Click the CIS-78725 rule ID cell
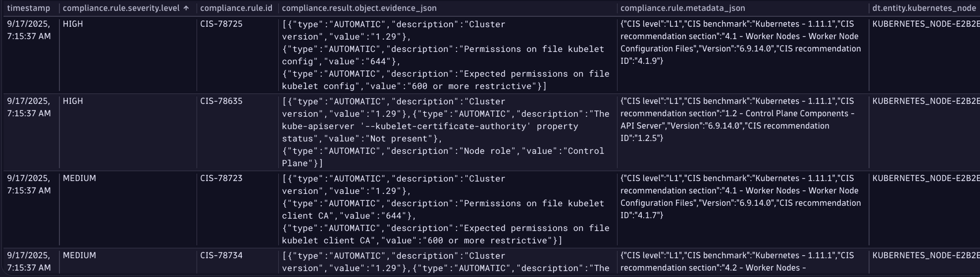 [221, 24]
